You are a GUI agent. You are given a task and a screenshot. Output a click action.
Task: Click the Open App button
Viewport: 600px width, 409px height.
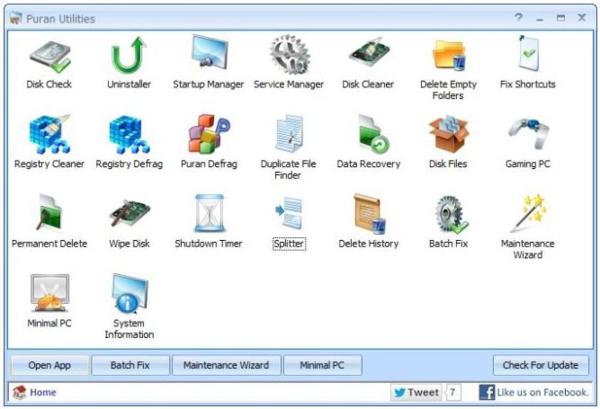click(50, 365)
